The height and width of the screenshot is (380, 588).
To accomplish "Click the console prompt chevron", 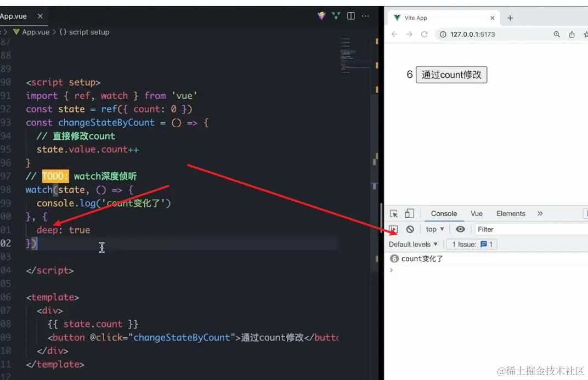I will pos(392,270).
